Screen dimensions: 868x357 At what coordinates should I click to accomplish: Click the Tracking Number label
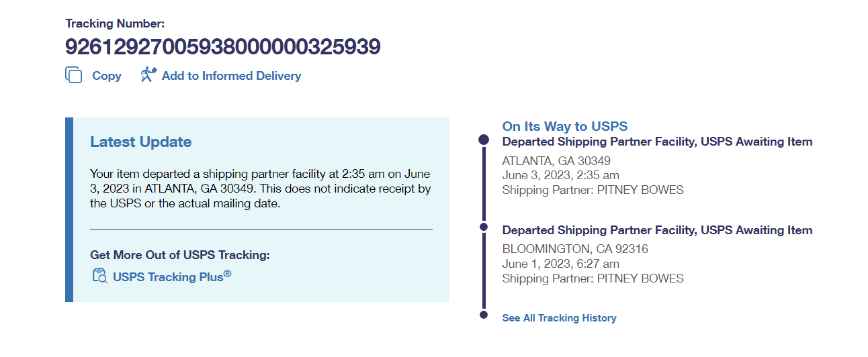point(114,23)
